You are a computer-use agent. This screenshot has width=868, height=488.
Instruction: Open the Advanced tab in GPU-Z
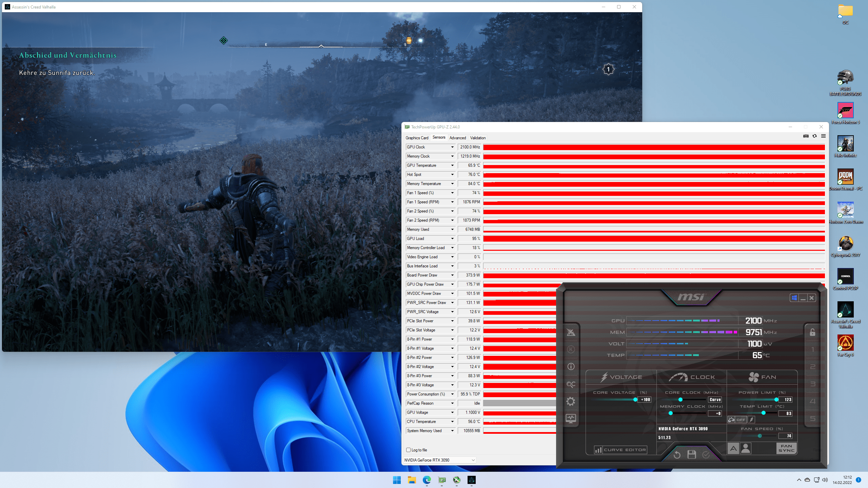[457, 138]
